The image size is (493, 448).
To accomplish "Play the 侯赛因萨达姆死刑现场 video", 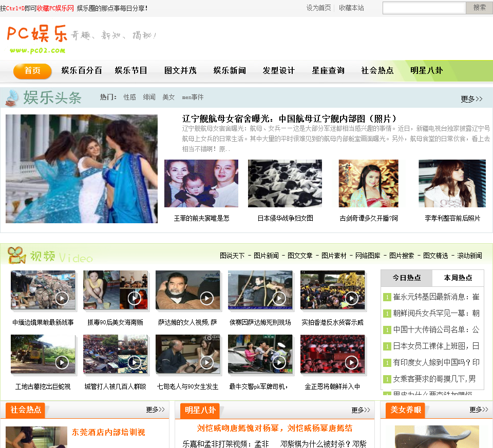I will [260, 289].
